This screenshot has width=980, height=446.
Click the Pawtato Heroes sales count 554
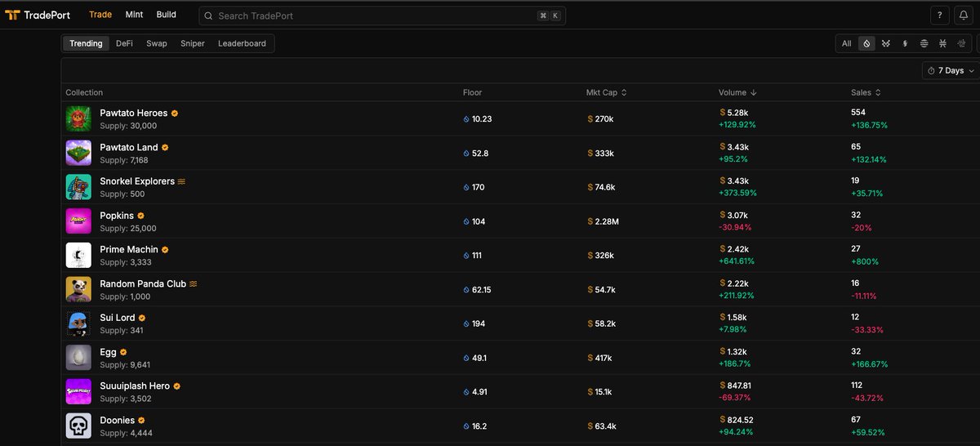(858, 112)
